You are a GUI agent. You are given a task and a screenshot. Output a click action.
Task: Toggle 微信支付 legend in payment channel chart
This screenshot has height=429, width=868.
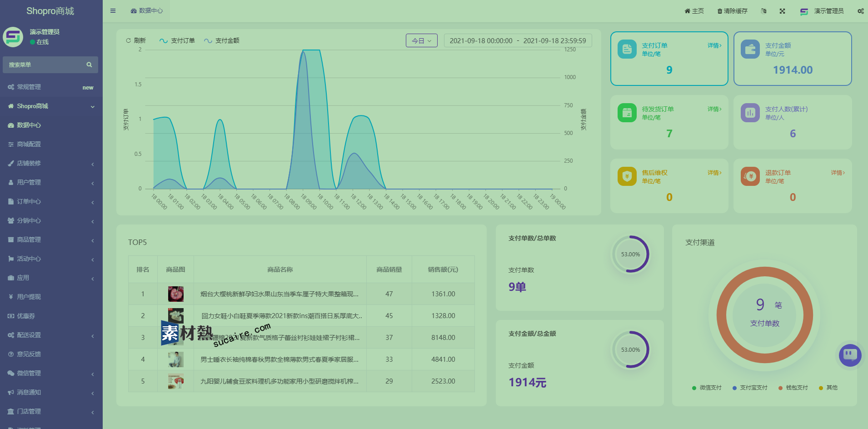click(707, 388)
